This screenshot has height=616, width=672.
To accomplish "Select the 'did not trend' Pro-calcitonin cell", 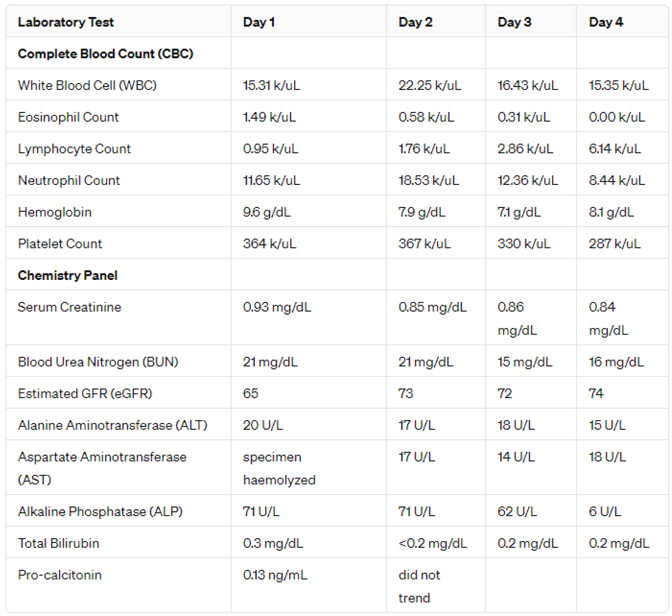I will 419,586.
